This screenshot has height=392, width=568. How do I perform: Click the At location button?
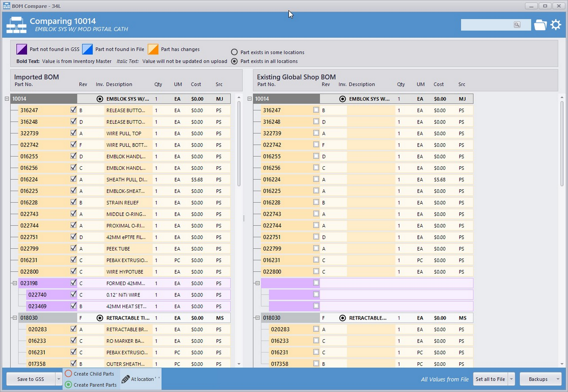pos(141,379)
